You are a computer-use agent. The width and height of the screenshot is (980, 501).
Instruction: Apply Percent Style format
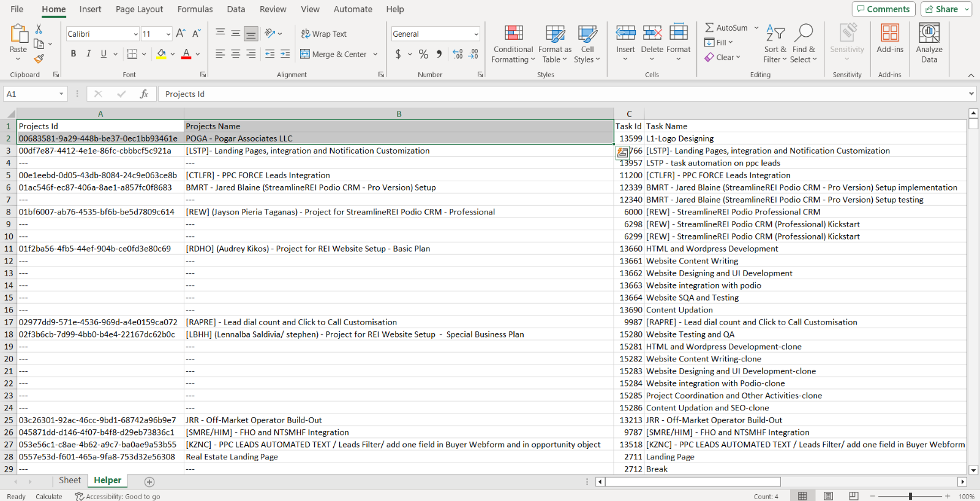click(423, 54)
